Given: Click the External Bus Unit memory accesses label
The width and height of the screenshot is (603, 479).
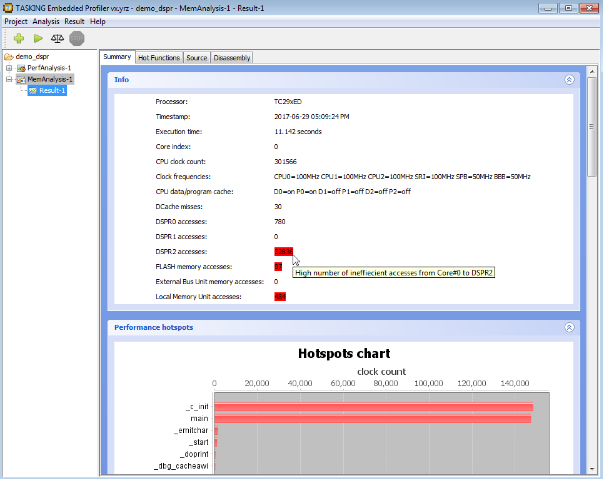Looking at the screenshot, I should point(210,281).
